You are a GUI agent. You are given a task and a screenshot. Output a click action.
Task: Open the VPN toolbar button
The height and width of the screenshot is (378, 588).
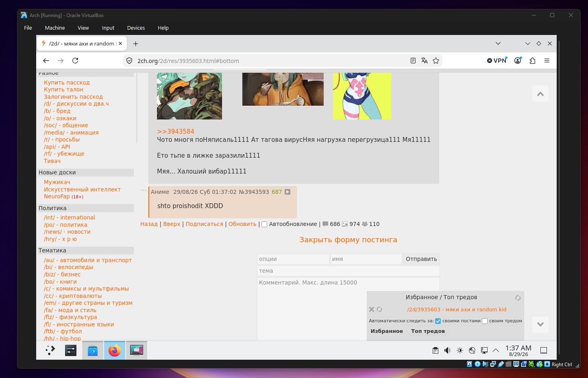[x=497, y=61]
